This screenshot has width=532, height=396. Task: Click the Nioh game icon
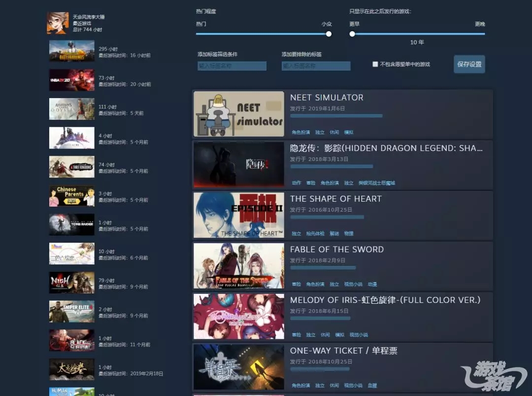[71, 283]
